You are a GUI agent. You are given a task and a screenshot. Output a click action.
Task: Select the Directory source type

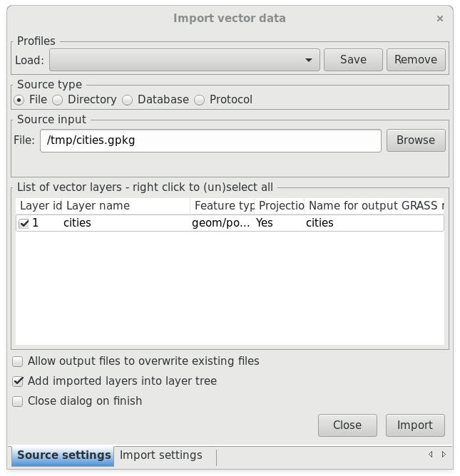(x=58, y=100)
